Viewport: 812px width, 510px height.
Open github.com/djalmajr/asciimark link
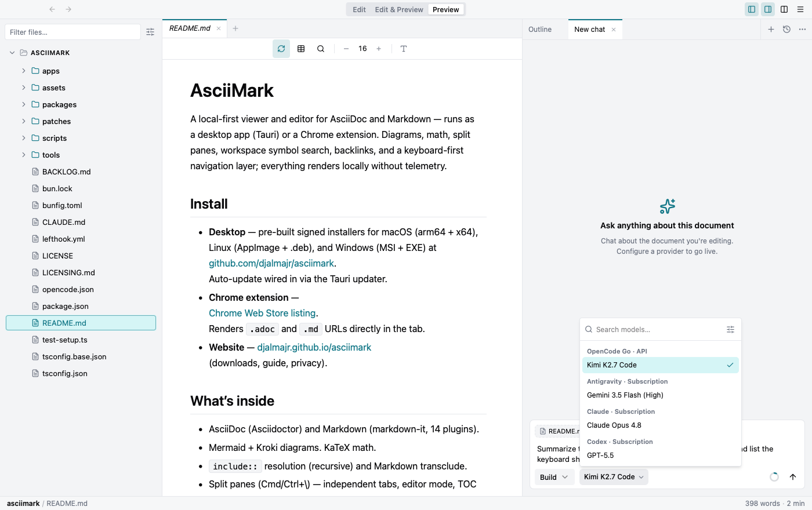coord(271,263)
